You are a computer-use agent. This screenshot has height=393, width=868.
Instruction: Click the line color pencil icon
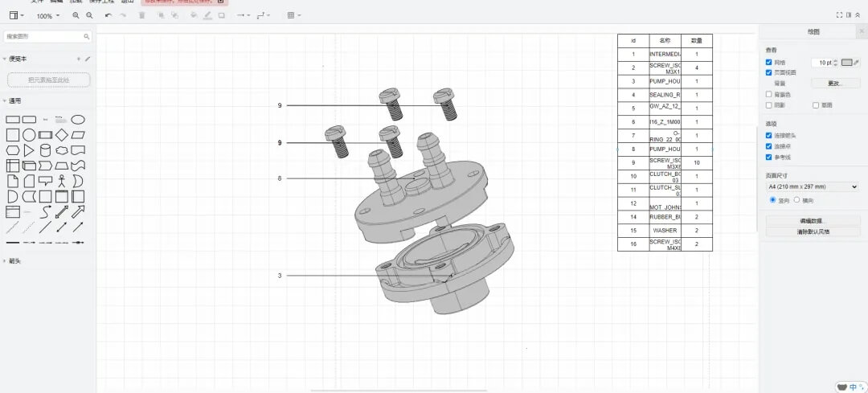coord(207,15)
